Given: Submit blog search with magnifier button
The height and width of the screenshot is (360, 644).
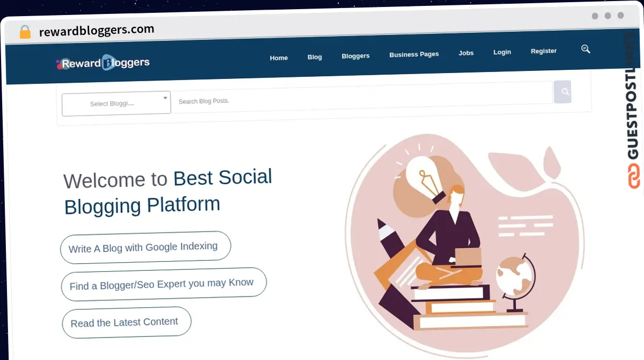Looking at the screenshot, I should [562, 92].
